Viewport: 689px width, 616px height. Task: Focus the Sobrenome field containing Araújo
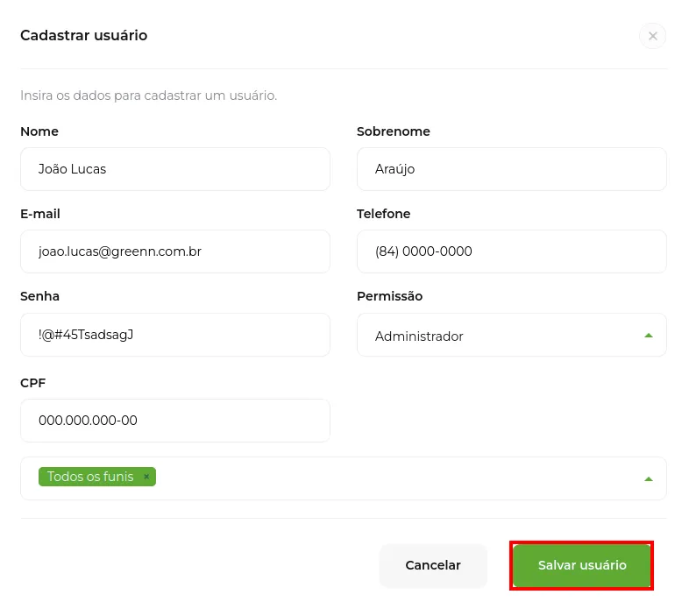tap(511, 169)
